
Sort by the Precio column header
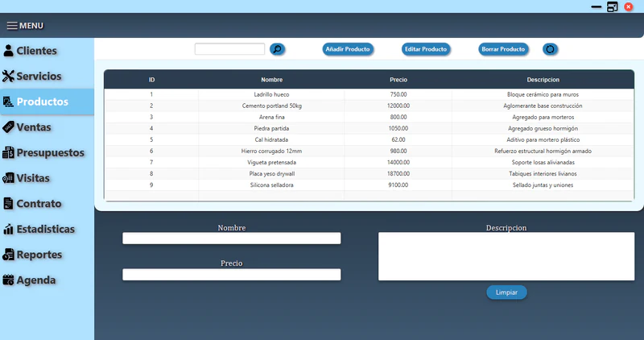[398, 80]
